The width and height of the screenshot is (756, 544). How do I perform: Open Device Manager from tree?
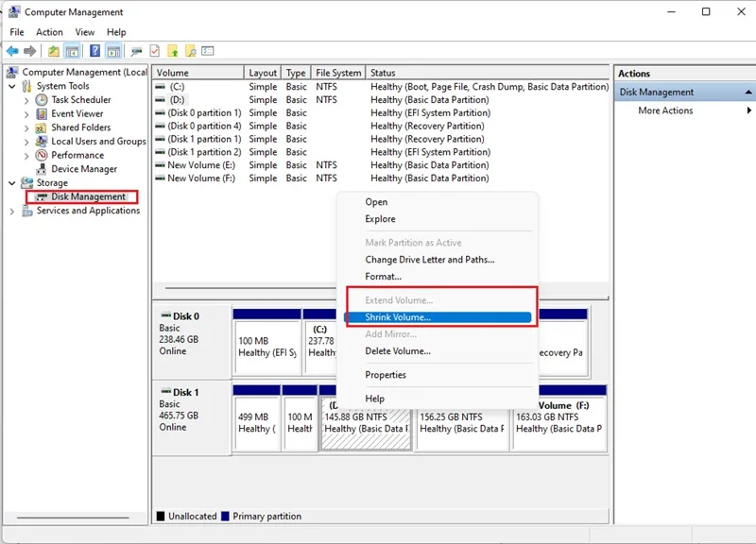(x=84, y=169)
